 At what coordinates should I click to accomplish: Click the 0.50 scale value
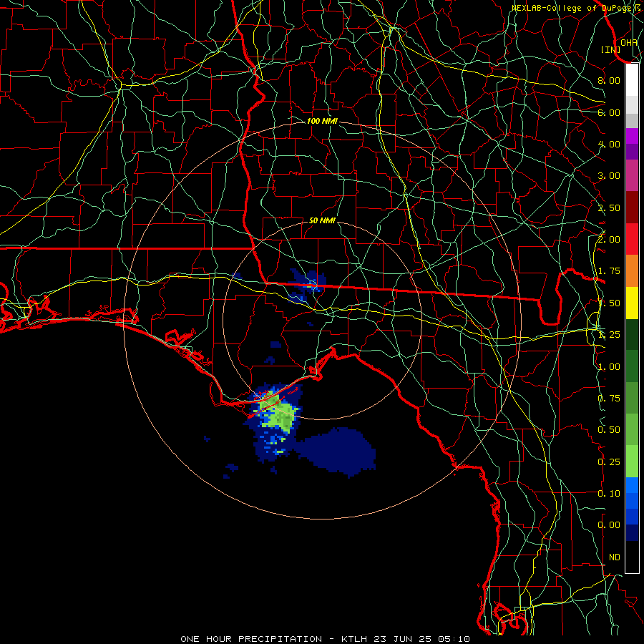609,430
